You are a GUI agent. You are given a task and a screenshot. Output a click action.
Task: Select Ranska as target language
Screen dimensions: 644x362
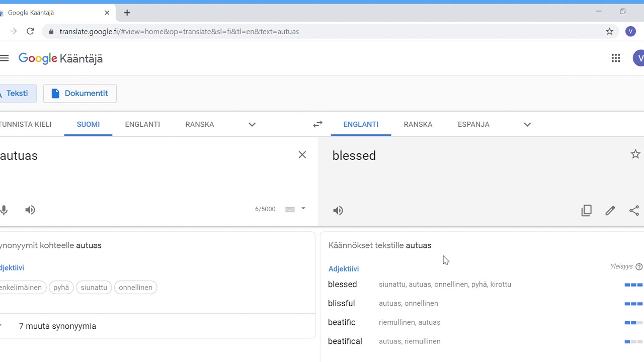(x=418, y=124)
